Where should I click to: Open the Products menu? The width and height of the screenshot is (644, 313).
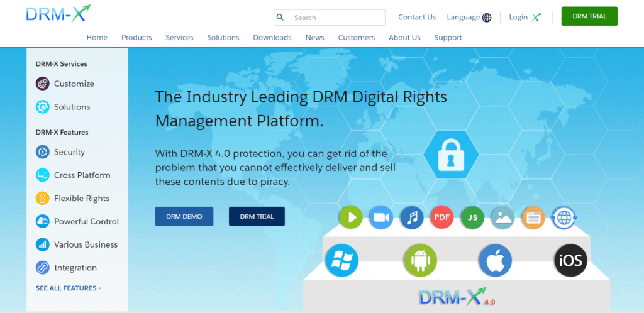pos(136,37)
